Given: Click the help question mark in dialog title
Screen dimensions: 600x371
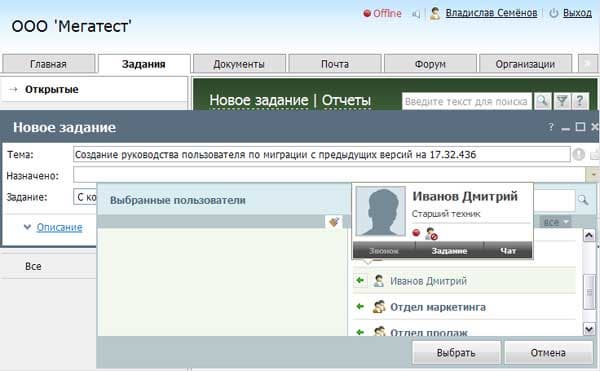Looking at the screenshot, I should coord(551,127).
